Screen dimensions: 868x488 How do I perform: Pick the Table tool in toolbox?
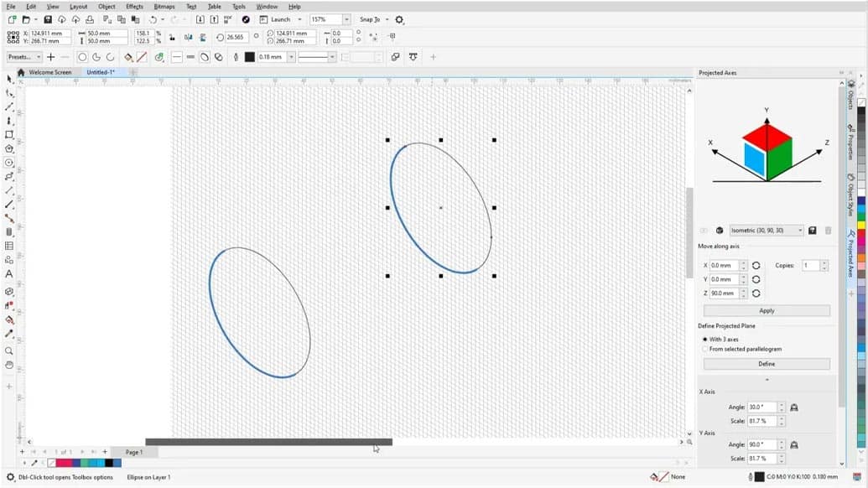click(9, 246)
